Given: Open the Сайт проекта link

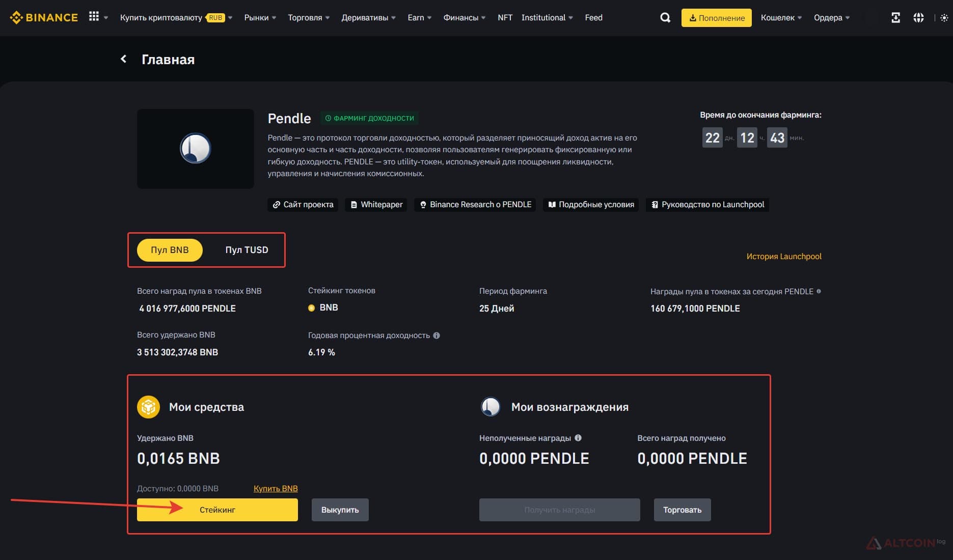Looking at the screenshot, I should click(303, 205).
